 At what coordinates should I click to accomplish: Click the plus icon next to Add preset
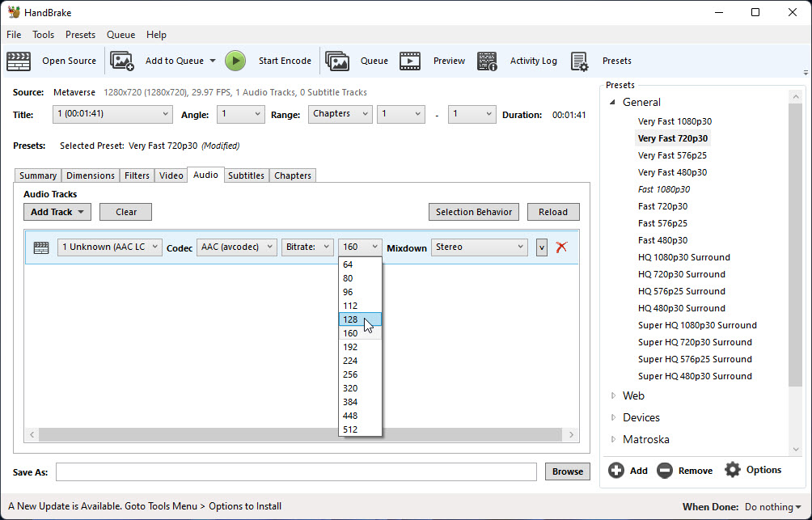click(x=616, y=471)
